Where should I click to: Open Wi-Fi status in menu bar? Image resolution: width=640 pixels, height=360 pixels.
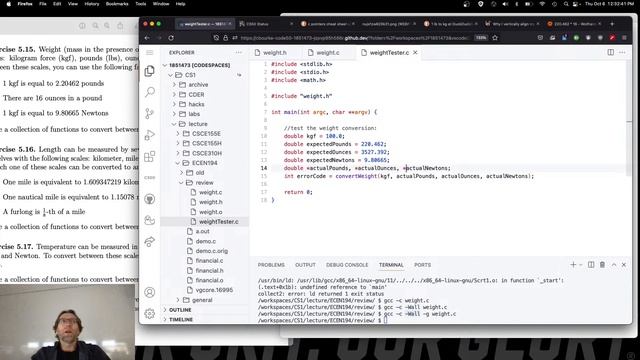coord(542,4)
